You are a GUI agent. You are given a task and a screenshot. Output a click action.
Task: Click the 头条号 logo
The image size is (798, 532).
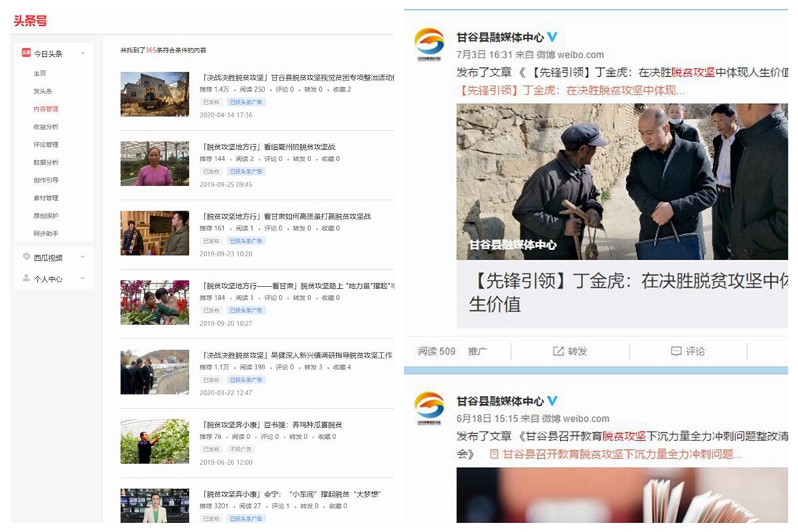(x=30, y=21)
